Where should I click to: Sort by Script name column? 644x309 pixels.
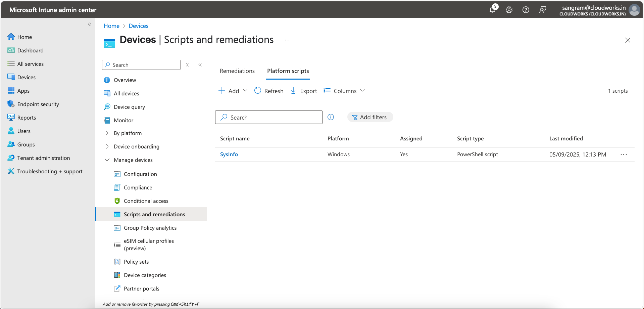[x=235, y=138]
